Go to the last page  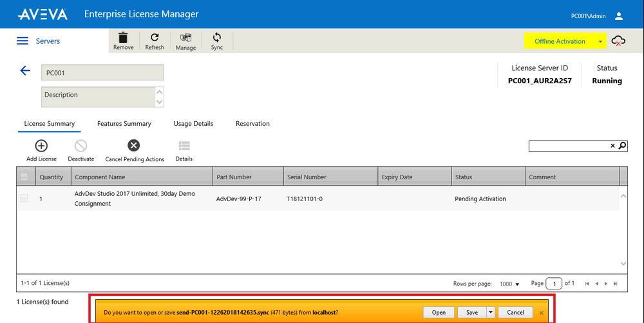point(615,284)
